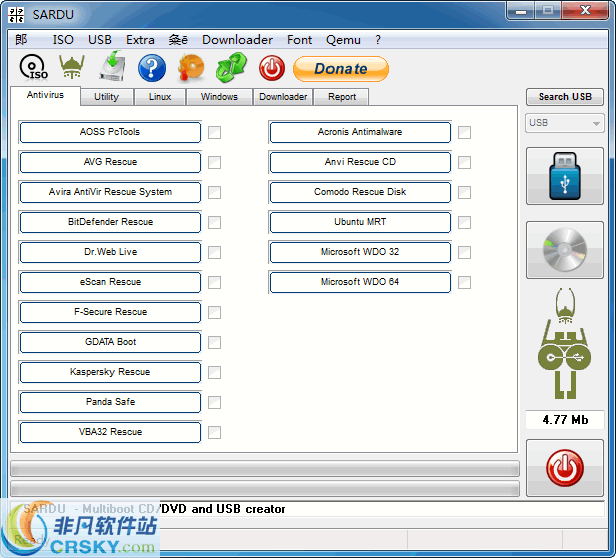Open the ISO menu

coord(63,40)
